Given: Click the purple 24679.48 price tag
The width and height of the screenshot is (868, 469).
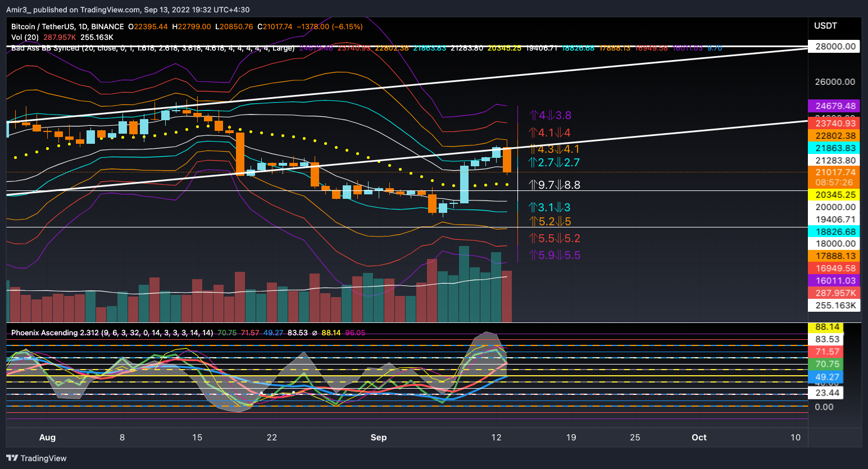Looking at the screenshot, I should 835,106.
